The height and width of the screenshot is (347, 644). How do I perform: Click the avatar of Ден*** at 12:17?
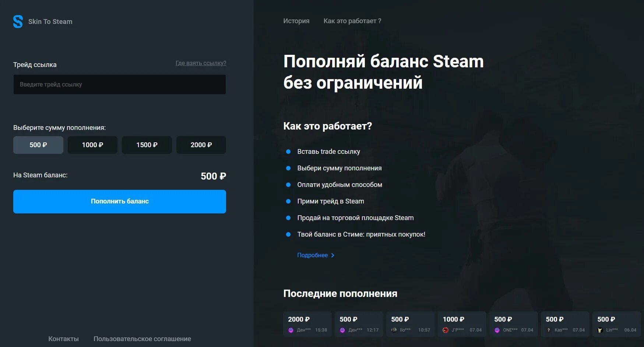pos(342,330)
